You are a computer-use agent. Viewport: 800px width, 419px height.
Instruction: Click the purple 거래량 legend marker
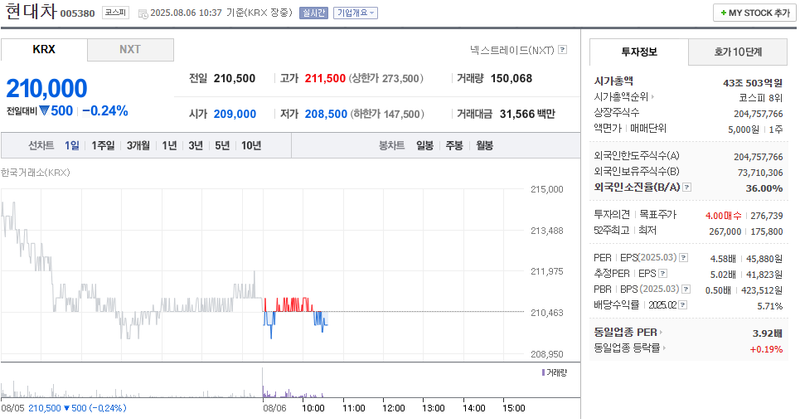tap(543, 373)
